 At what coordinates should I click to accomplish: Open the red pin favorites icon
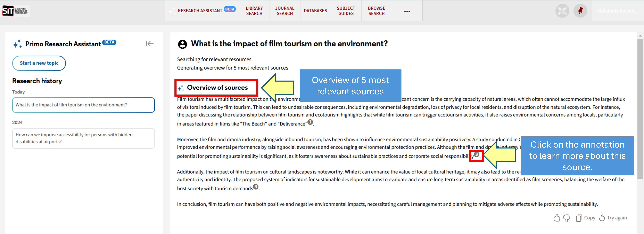click(580, 11)
